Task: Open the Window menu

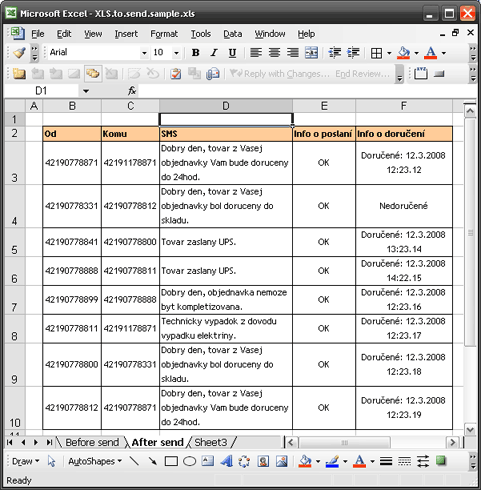Action: (x=270, y=34)
